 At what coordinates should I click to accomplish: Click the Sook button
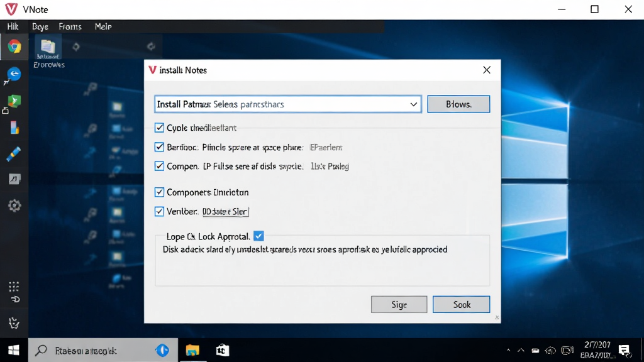click(461, 305)
